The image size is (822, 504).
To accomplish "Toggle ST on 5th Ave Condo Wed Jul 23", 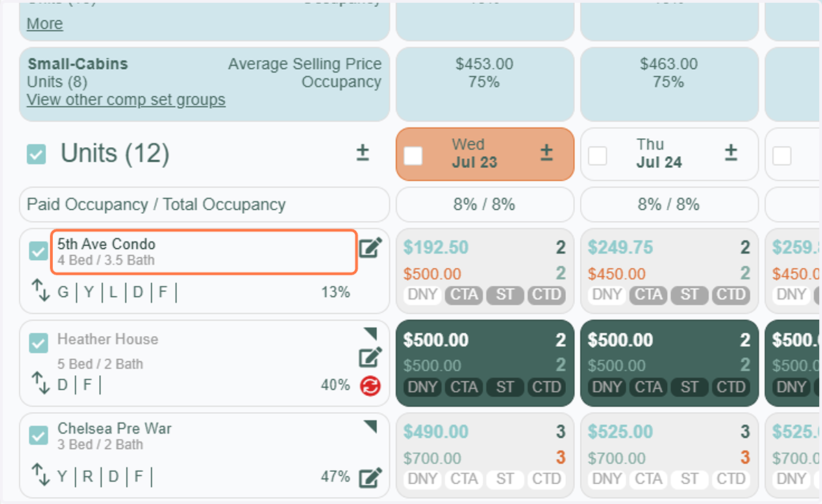I will coord(505,295).
